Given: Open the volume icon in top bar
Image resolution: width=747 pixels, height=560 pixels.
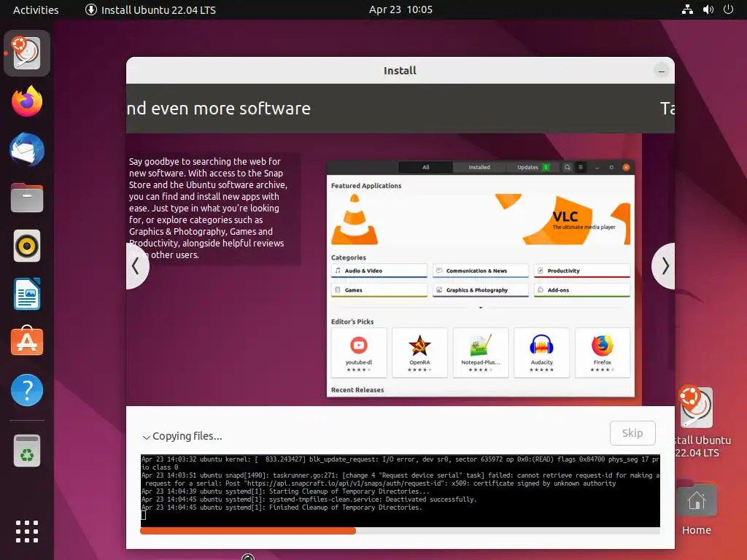Looking at the screenshot, I should 708,9.
